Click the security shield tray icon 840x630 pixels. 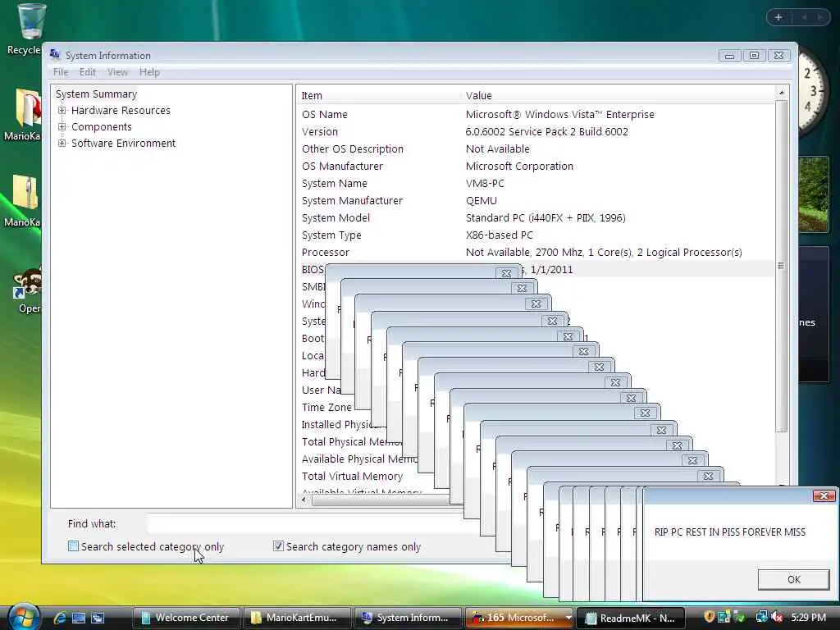click(709, 617)
